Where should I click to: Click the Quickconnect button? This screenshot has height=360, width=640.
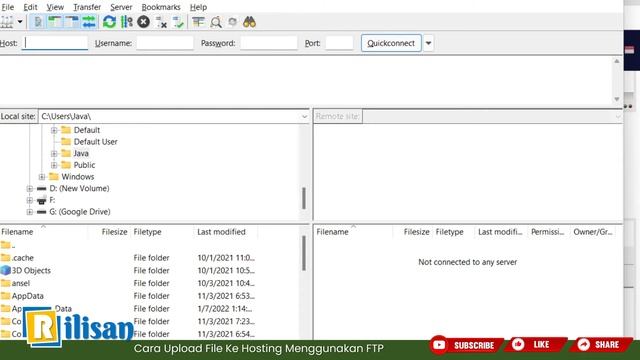pos(391,43)
